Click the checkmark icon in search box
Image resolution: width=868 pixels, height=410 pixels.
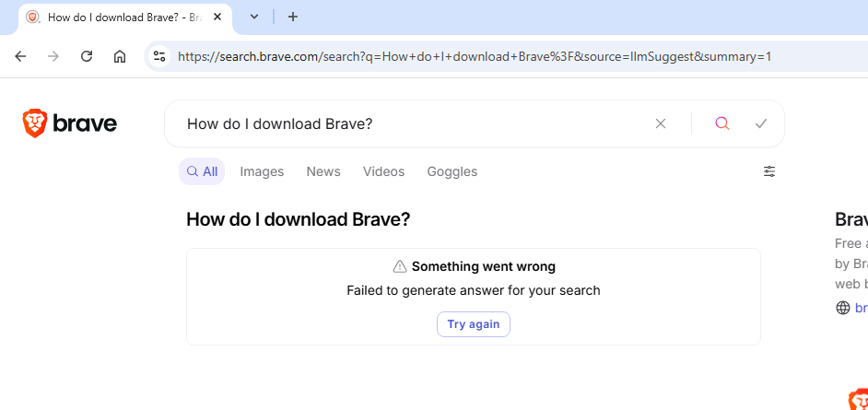click(x=760, y=123)
